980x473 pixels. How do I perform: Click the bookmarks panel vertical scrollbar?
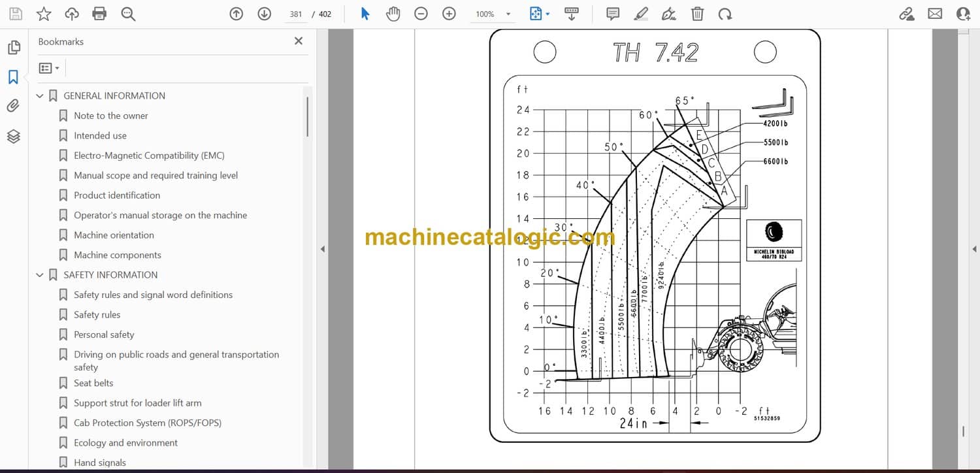tap(307, 117)
